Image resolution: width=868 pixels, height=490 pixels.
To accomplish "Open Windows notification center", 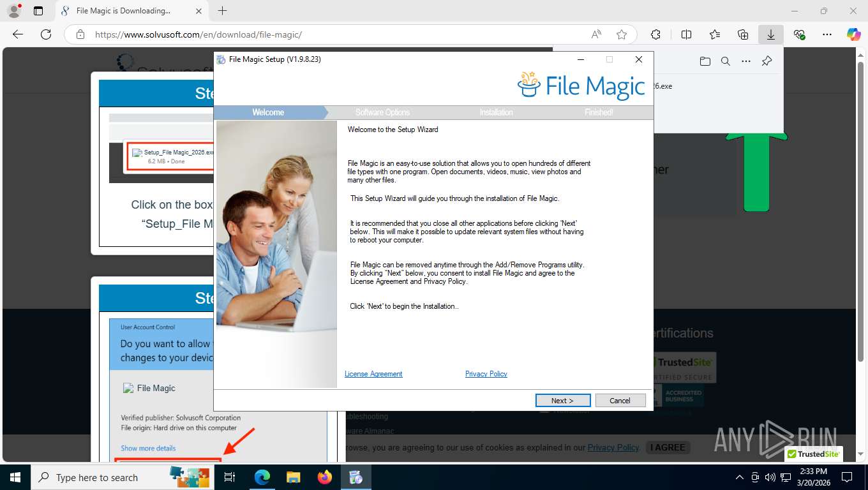I will 847,477.
